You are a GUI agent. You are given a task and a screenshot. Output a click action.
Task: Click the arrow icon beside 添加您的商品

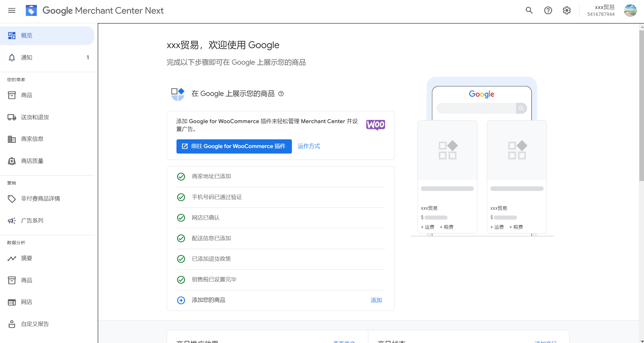181,300
